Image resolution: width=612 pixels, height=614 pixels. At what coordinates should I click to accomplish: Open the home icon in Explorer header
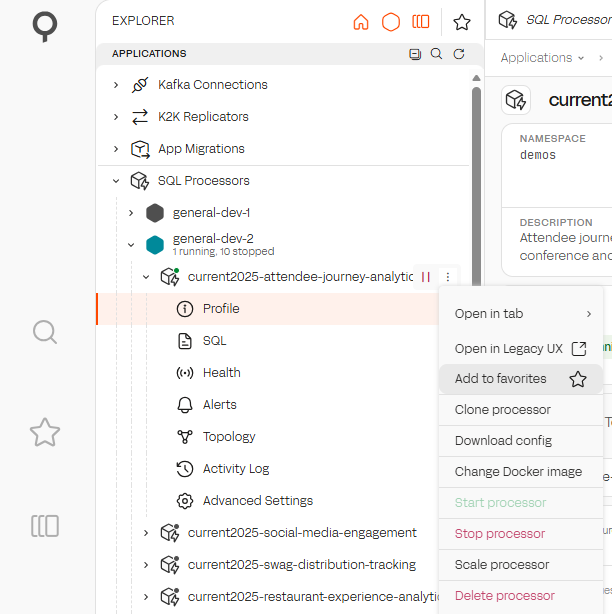(361, 22)
